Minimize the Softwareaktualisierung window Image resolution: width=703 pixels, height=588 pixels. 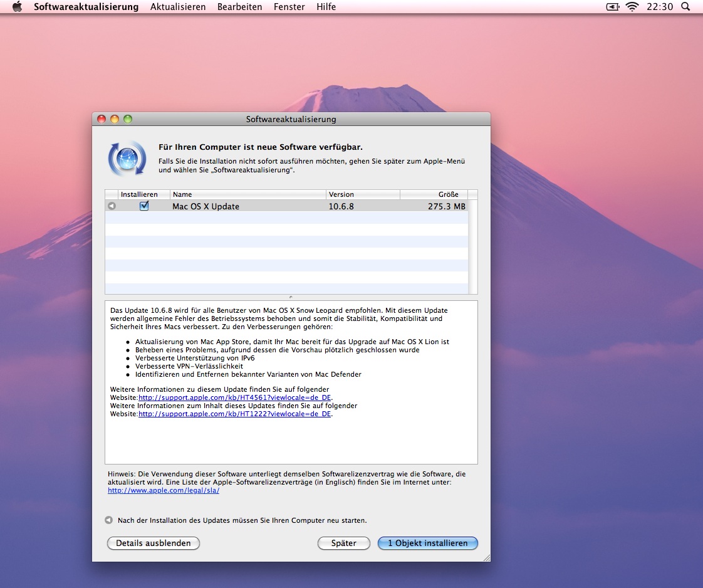[x=114, y=119]
